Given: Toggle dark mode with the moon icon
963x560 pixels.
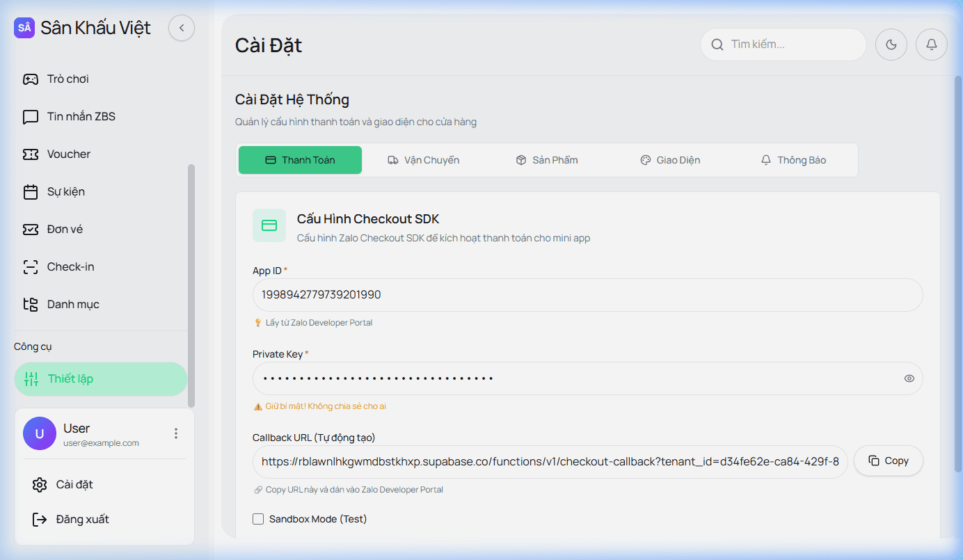Looking at the screenshot, I should [x=891, y=45].
